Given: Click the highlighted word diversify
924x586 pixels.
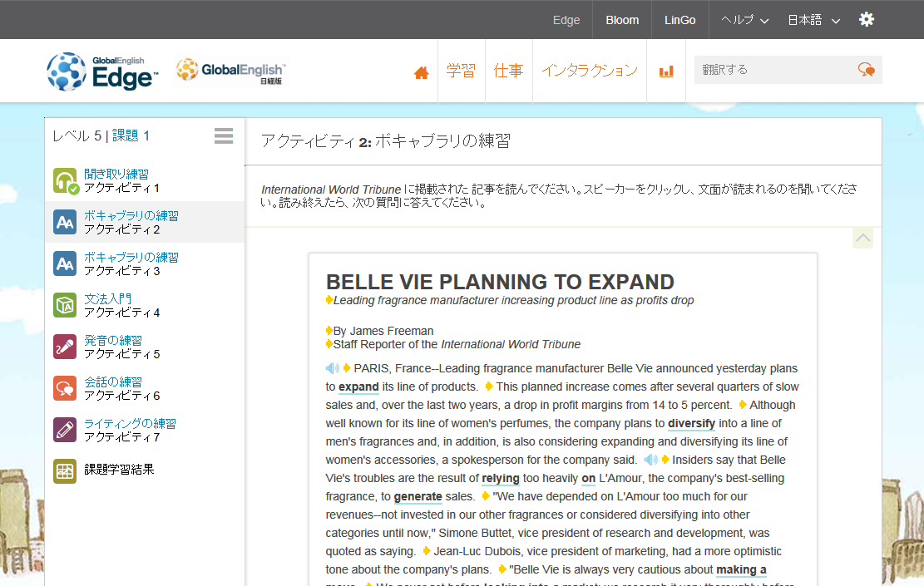Looking at the screenshot, I should [691, 423].
